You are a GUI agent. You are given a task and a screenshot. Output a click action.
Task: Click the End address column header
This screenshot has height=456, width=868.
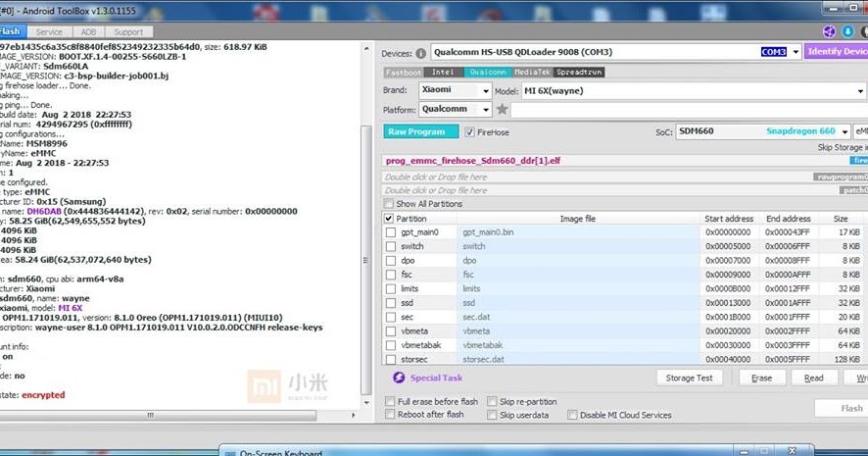click(789, 219)
